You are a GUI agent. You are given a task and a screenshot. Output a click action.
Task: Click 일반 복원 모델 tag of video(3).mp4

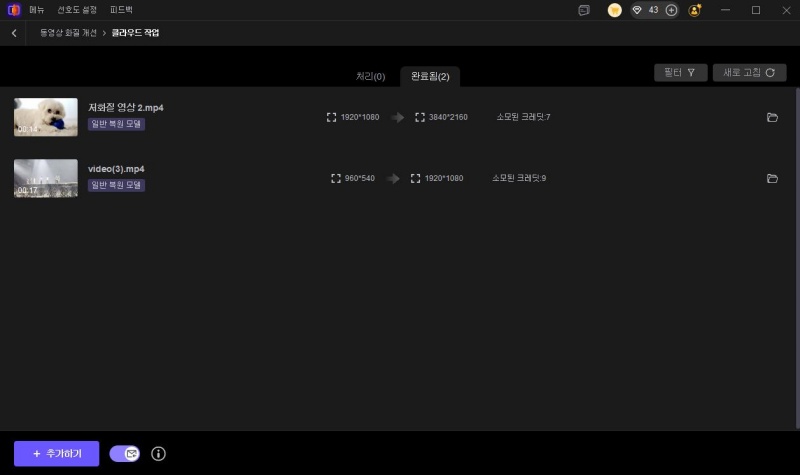(x=116, y=185)
